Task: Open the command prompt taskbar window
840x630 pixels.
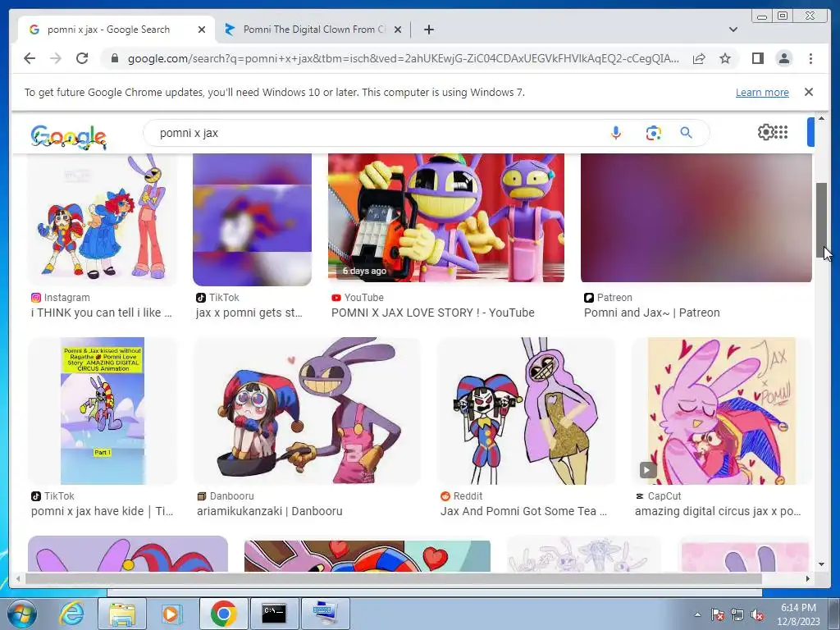Action: [274, 614]
